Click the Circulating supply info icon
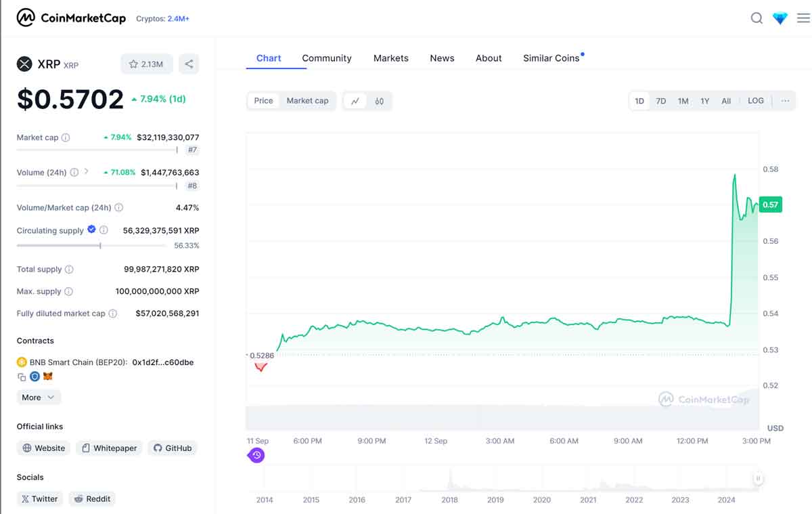Image resolution: width=812 pixels, height=514 pixels. [x=104, y=230]
